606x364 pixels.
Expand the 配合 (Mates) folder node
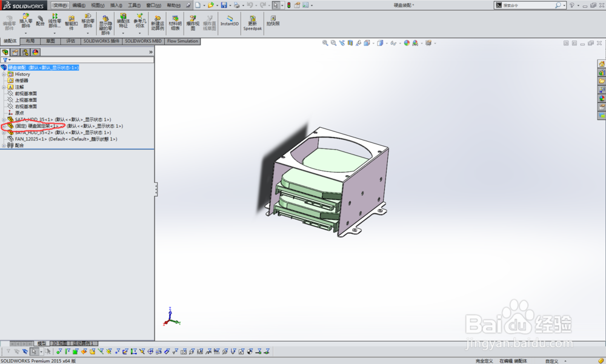pos(4,146)
